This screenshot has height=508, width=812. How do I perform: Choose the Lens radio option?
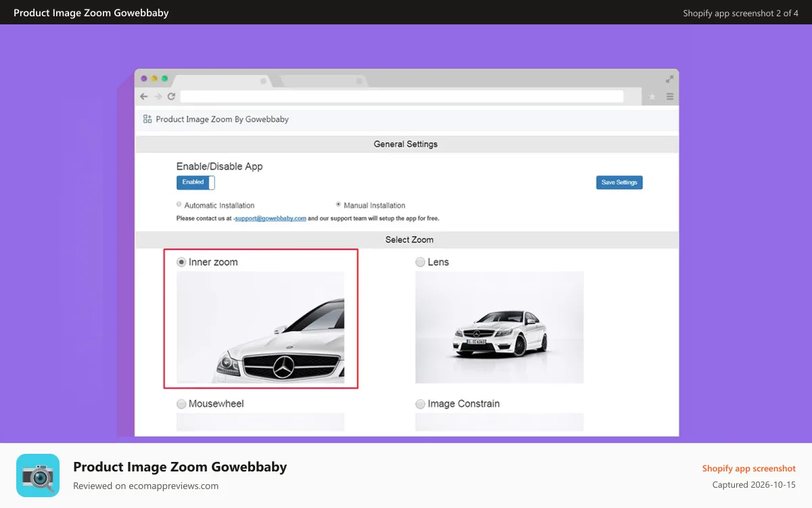coord(420,262)
